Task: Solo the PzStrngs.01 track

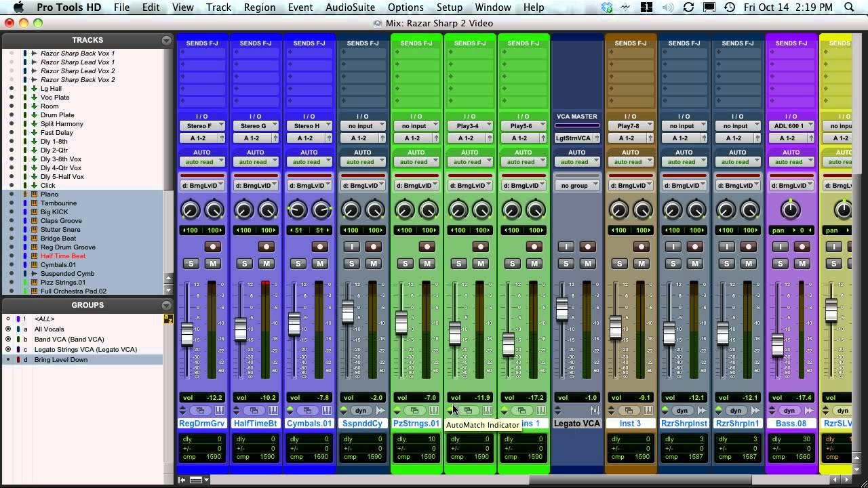Action: click(x=406, y=264)
